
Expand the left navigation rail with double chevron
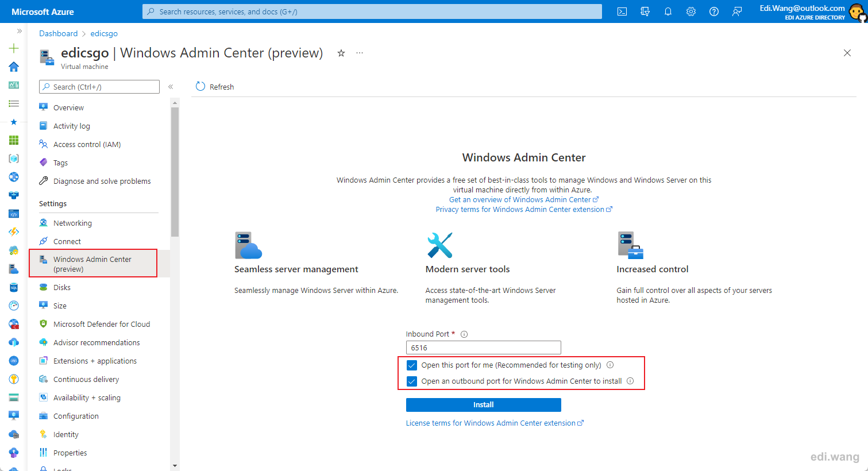[19, 31]
